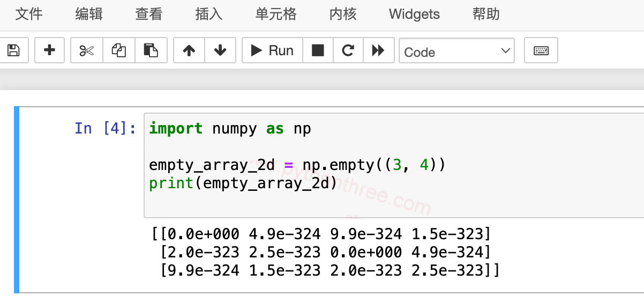Open the 内核 menu
The height and width of the screenshot is (296, 644).
[x=343, y=14]
